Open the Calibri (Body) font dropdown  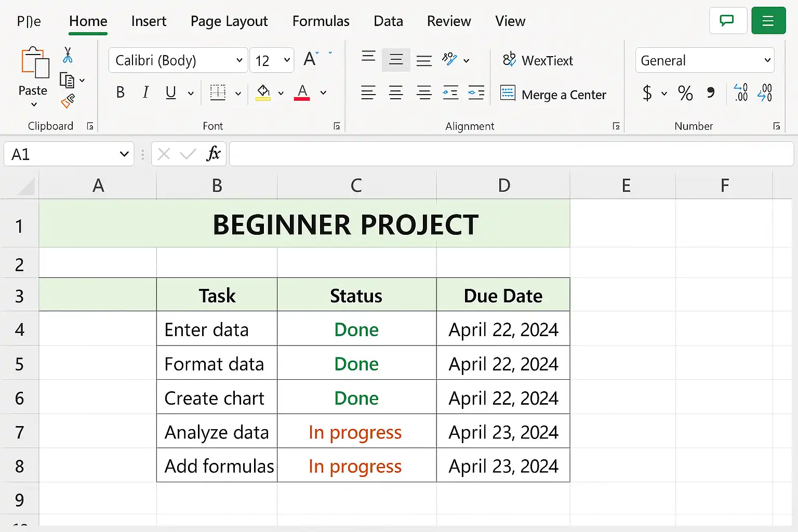coord(178,60)
